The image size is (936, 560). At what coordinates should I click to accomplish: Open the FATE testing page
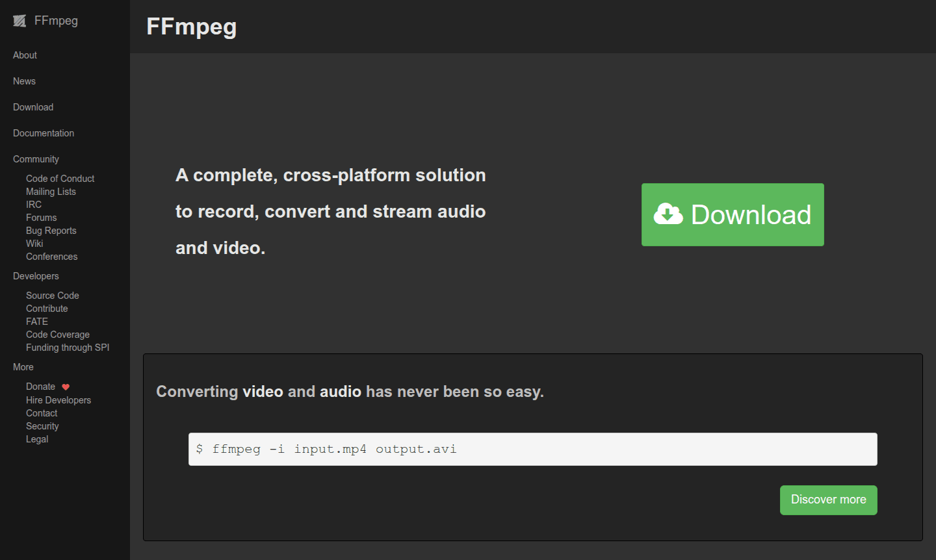pos(36,321)
